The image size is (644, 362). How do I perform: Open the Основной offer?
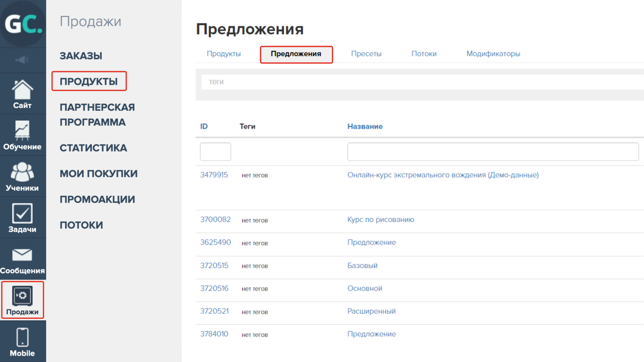(x=365, y=288)
